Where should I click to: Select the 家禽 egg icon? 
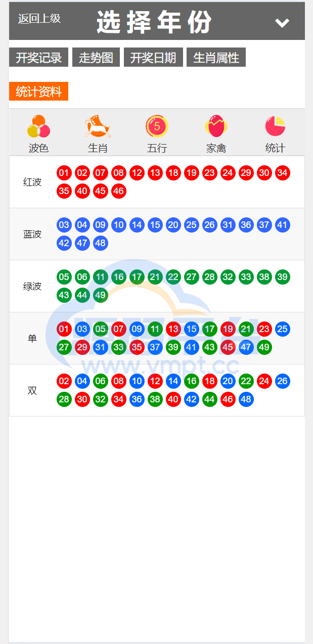point(216,126)
